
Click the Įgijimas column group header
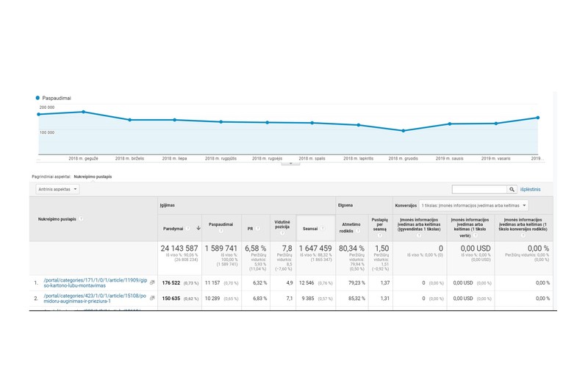pos(168,206)
